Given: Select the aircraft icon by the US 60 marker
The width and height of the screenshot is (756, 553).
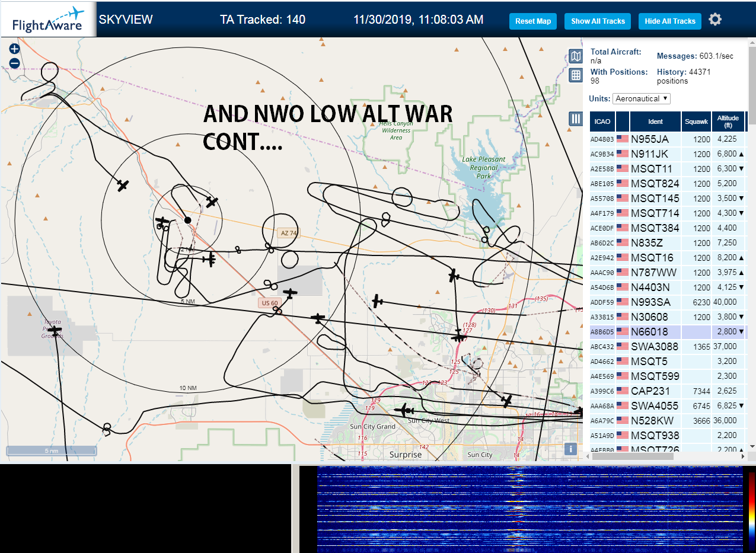Looking at the screenshot, I should pyautogui.click(x=290, y=293).
